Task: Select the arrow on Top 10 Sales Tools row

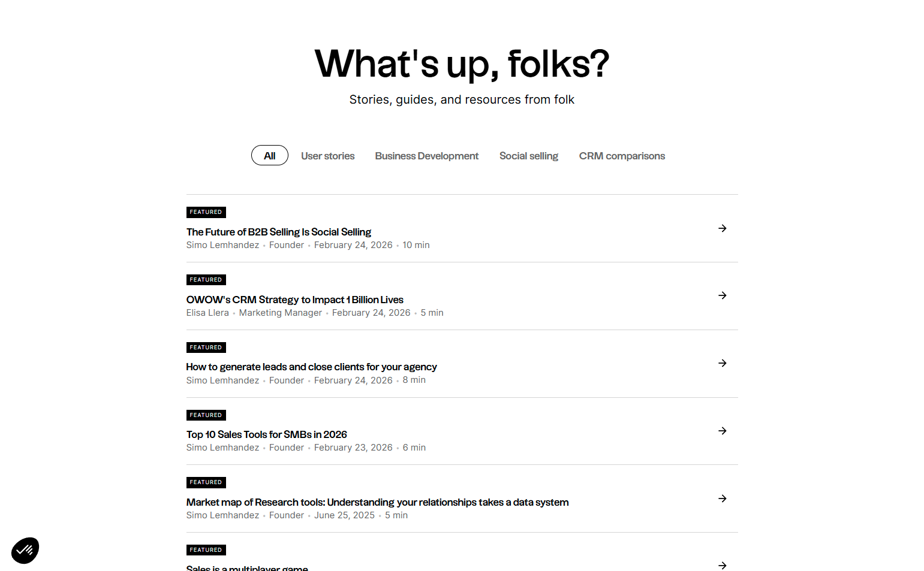Action: pos(722,431)
